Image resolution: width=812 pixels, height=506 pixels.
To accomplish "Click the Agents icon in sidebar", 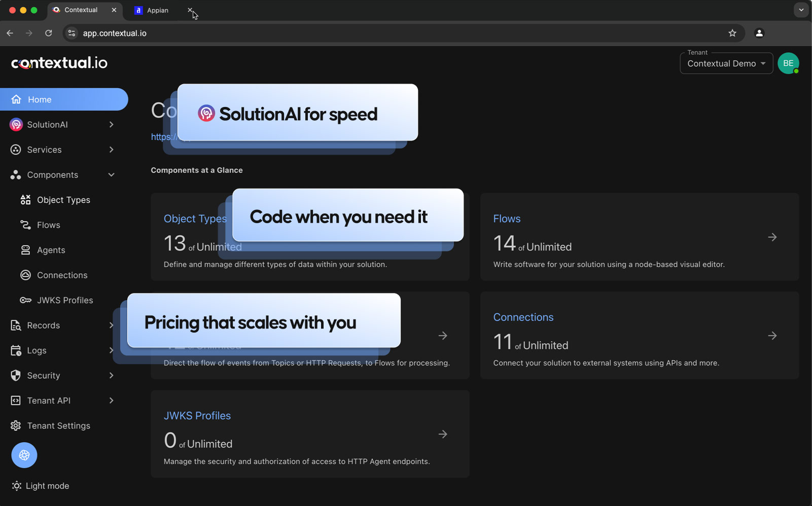I will point(25,250).
